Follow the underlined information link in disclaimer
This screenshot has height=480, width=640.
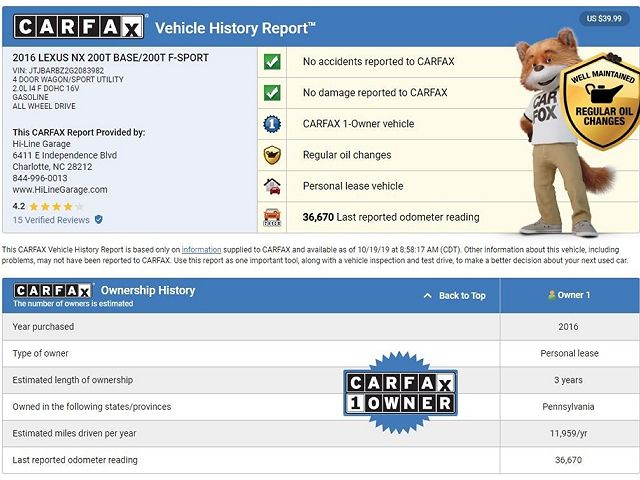point(201,249)
